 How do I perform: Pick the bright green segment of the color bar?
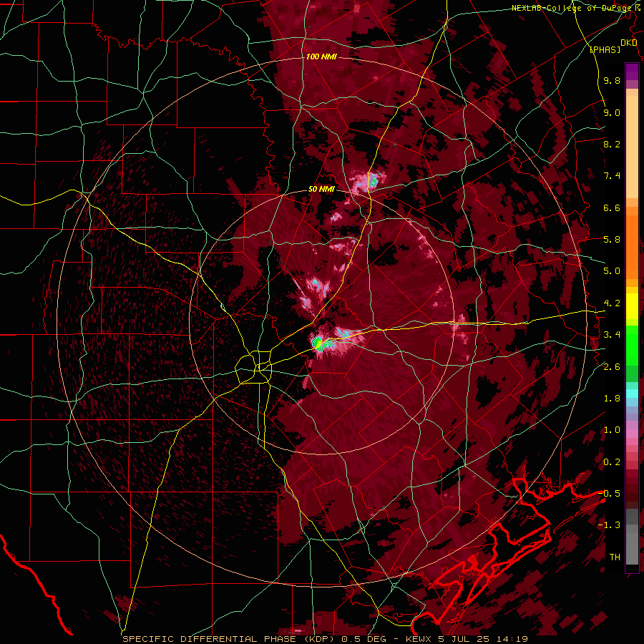point(632,344)
